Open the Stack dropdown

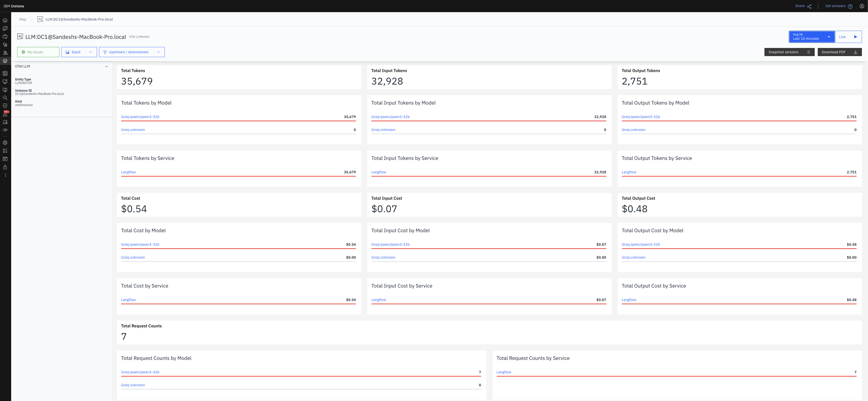pos(79,52)
